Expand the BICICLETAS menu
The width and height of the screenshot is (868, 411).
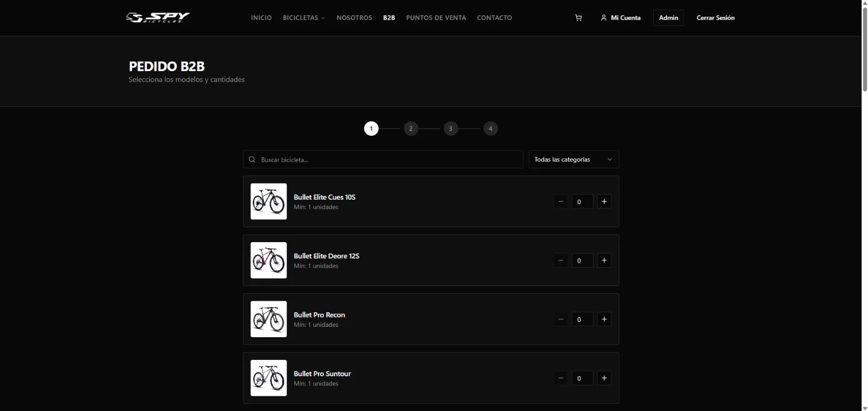tap(304, 18)
